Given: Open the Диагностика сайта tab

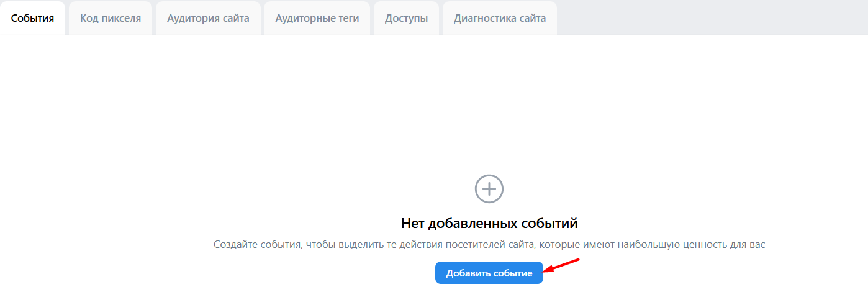Looking at the screenshot, I should click(x=500, y=18).
